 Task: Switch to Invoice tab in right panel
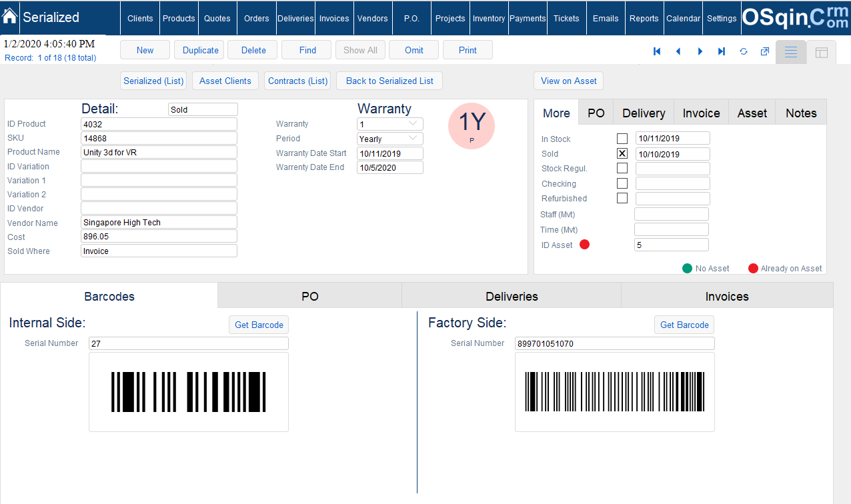[702, 113]
